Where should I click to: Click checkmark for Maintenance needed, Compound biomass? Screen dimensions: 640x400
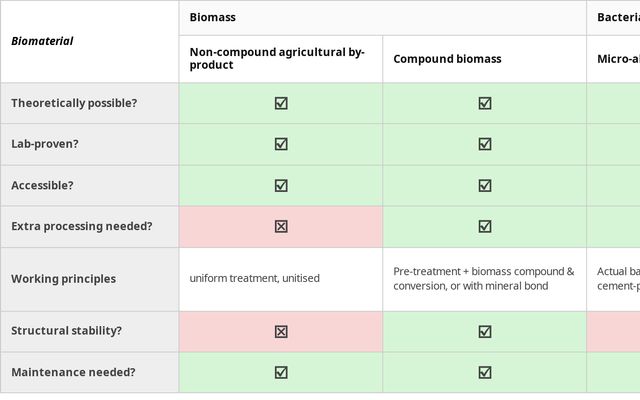tap(485, 372)
